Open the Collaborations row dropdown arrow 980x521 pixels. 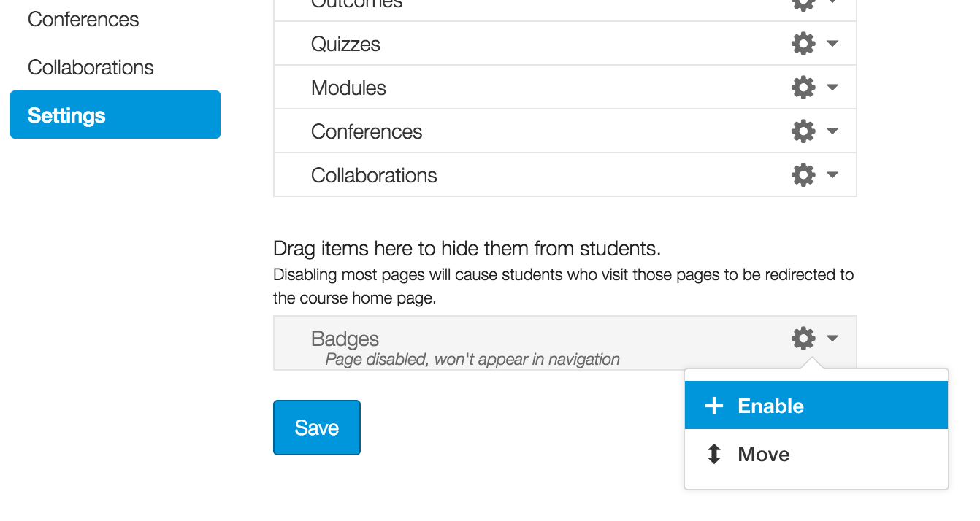(x=832, y=175)
